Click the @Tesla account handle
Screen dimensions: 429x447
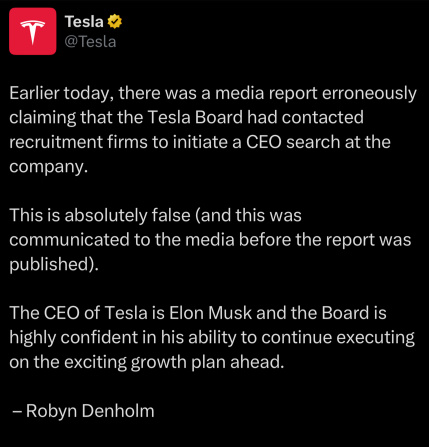90,42
